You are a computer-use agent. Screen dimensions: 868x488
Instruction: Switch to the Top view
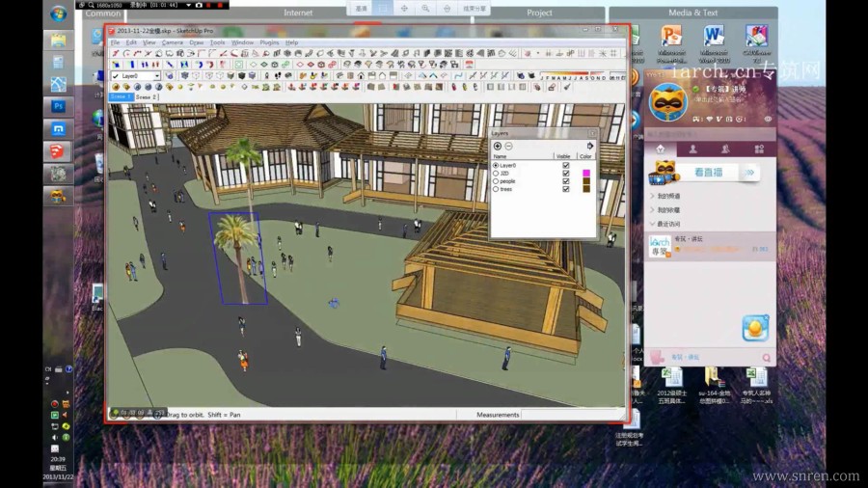350,76
